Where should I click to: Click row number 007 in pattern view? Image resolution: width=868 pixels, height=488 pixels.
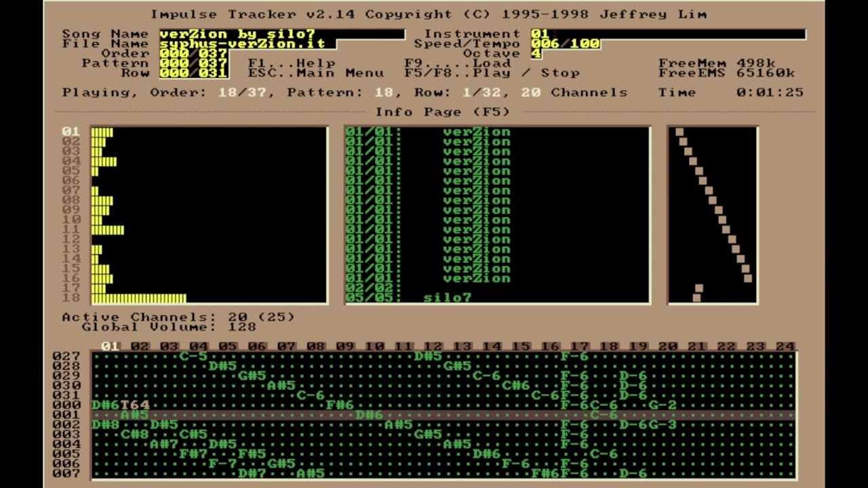(66, 474)
